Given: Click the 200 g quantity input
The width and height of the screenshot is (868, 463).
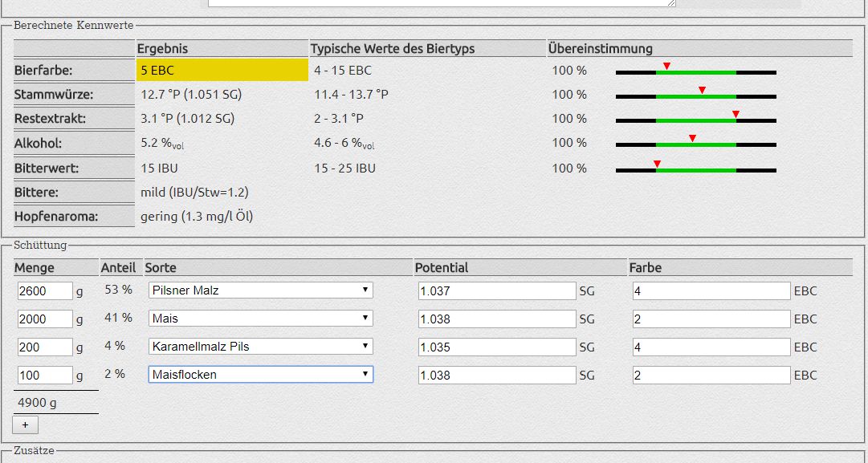Looking at the screenshot, I should pyautogui.click(x=44, y=347).
